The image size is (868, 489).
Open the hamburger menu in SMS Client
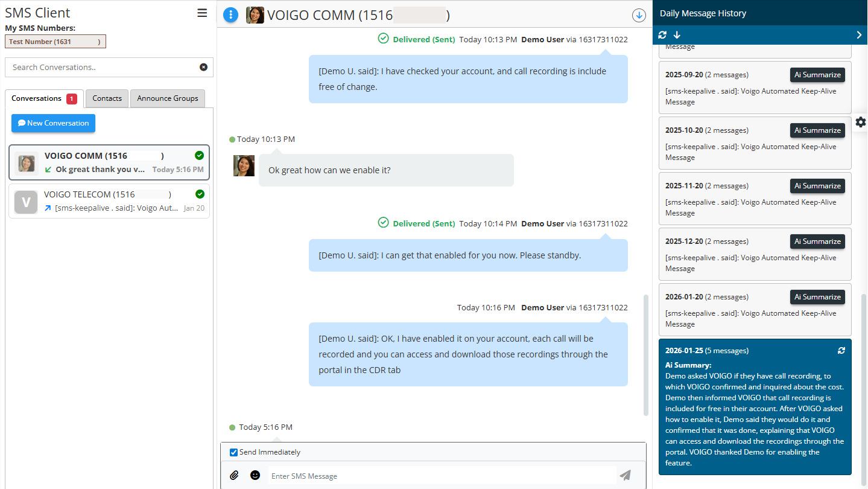pos(202,13)
